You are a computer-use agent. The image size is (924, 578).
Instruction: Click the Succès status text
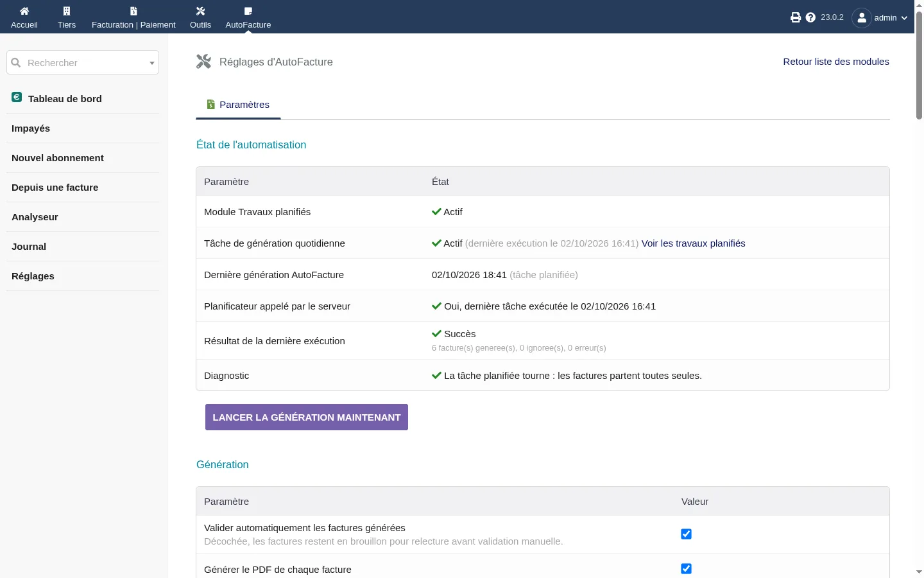pyautogui.click(x=460, y=334)
